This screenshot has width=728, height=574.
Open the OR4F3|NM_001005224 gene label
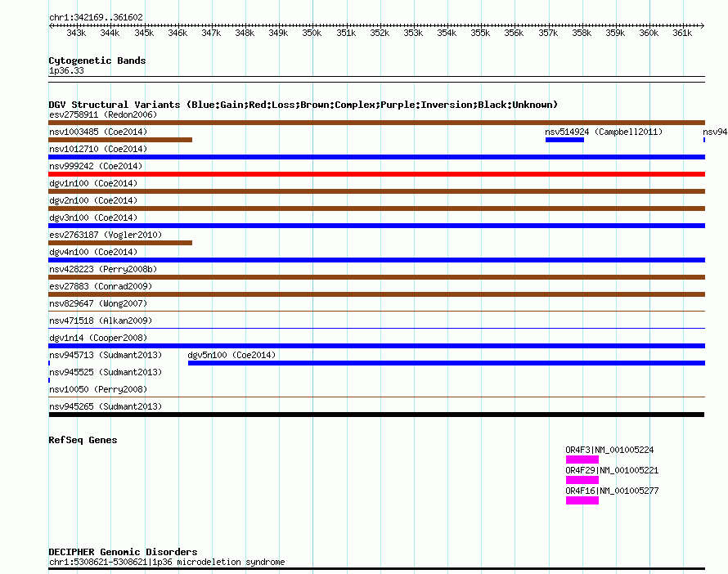609,450
